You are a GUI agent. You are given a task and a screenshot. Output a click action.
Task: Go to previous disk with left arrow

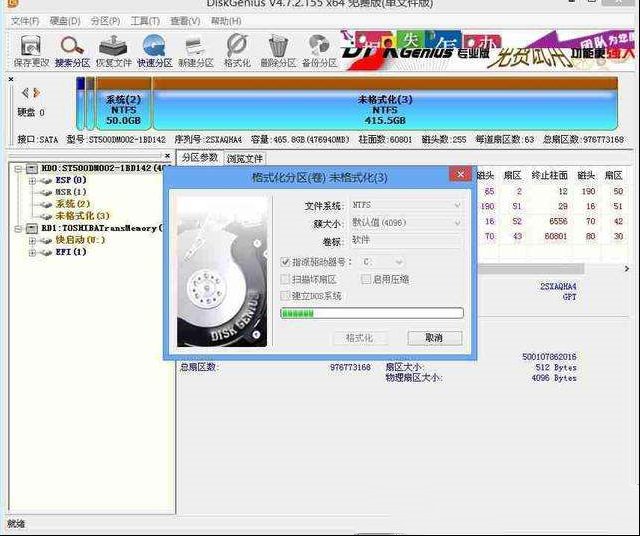click(x=25, y=93)
